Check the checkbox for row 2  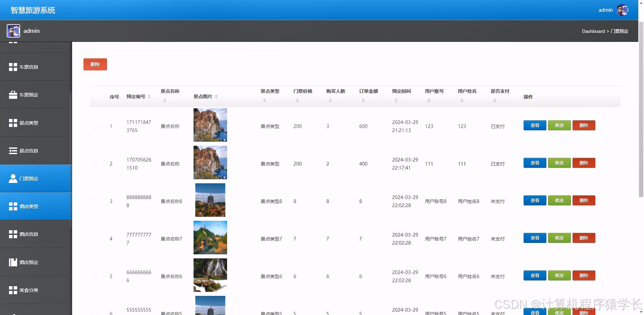[95, 164]
